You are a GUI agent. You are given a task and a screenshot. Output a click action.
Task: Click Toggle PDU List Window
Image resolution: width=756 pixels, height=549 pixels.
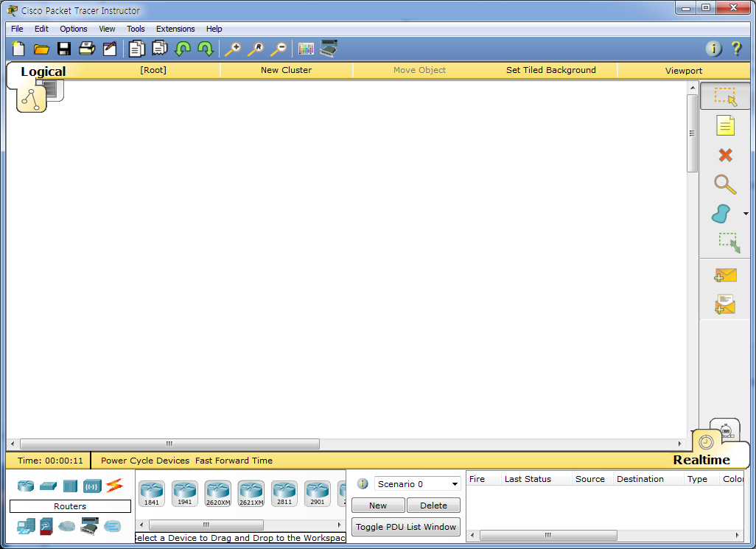click(406, 527)
